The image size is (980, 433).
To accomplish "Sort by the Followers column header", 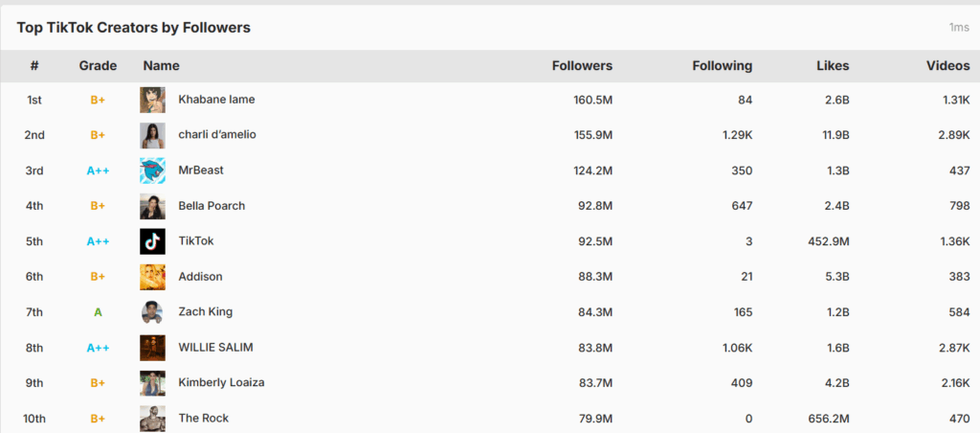I will [x=582, y=66].
